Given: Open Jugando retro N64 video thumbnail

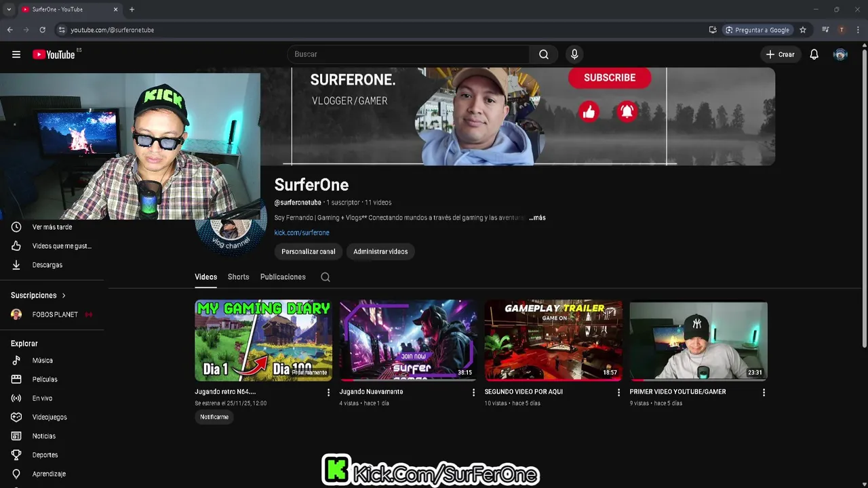Looking at the screenshot, I should point(263,341).
